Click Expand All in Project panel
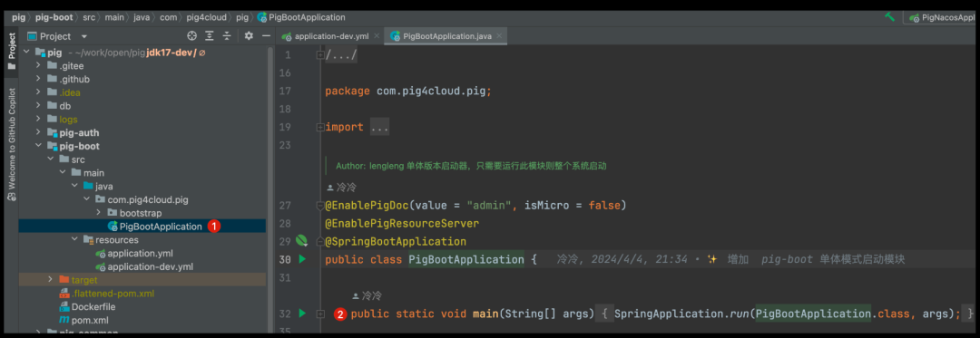 210,36
